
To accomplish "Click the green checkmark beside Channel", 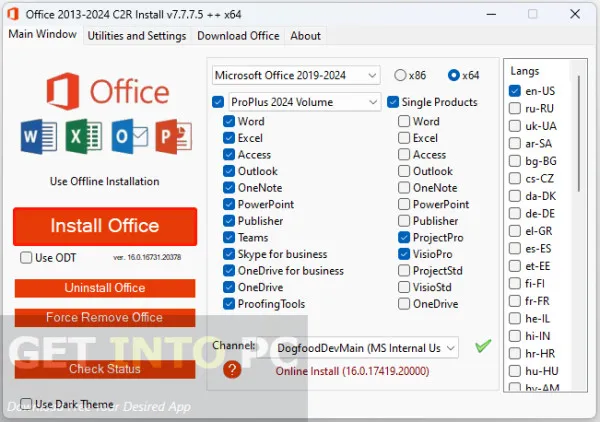I will click(x=483, y=346).
